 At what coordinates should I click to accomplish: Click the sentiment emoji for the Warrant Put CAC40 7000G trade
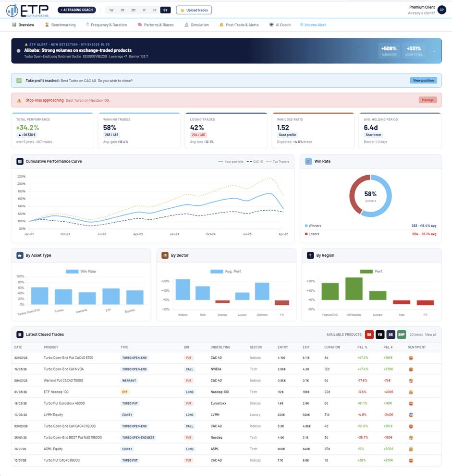coord(411,381)
